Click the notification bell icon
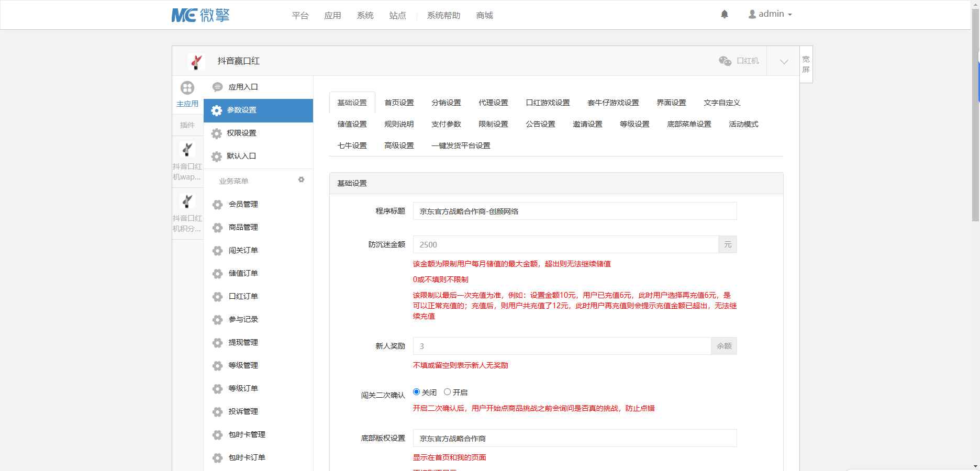 point(725,14)
